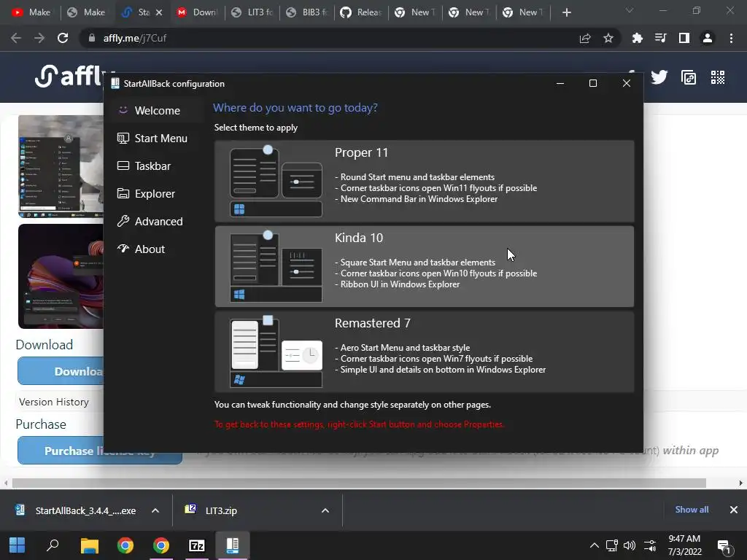Viewport: 747px width, 560px height.
Task: Open File Explorer from the taskbar
Action: pos(89,545)
